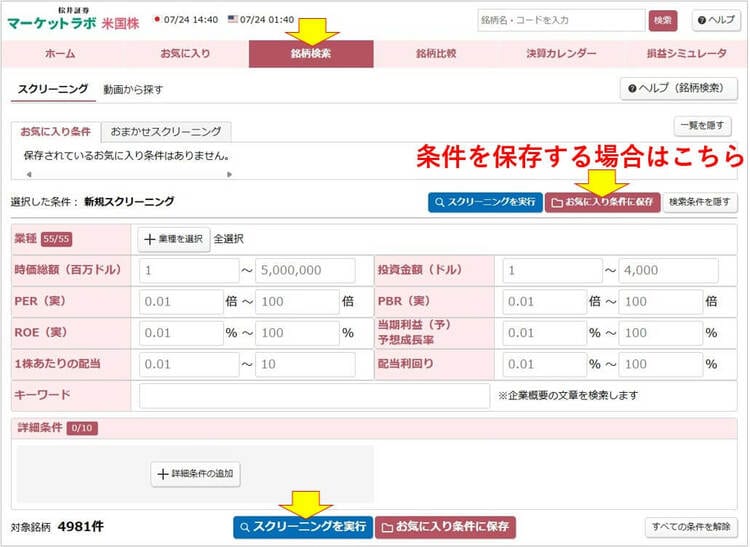Click the 詳細条件 0/10 badge
The image size is (750, 547).
pos(82,428)
